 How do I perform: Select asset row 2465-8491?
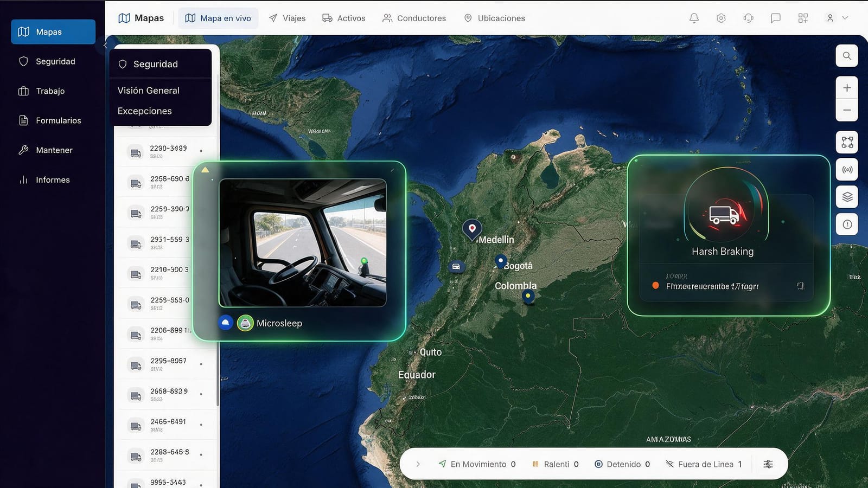tap(165, 425)
